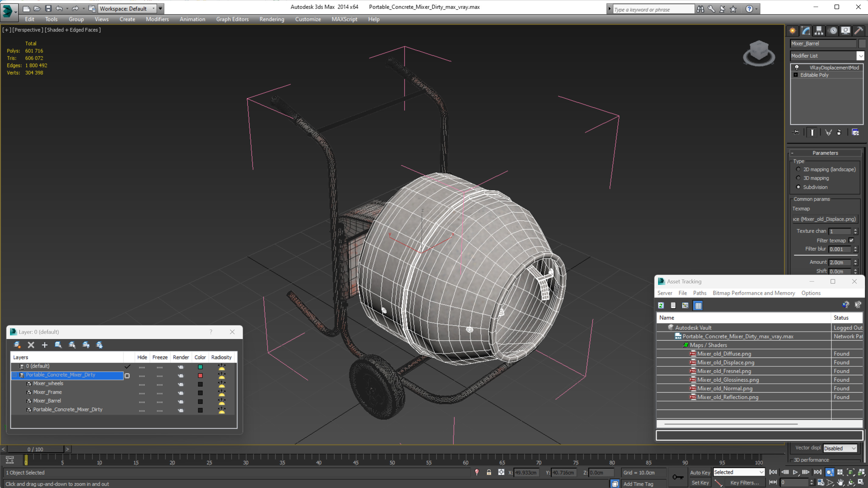
Task: Delete highlighted layer with X icon
Action: click(x=31, y=344)
